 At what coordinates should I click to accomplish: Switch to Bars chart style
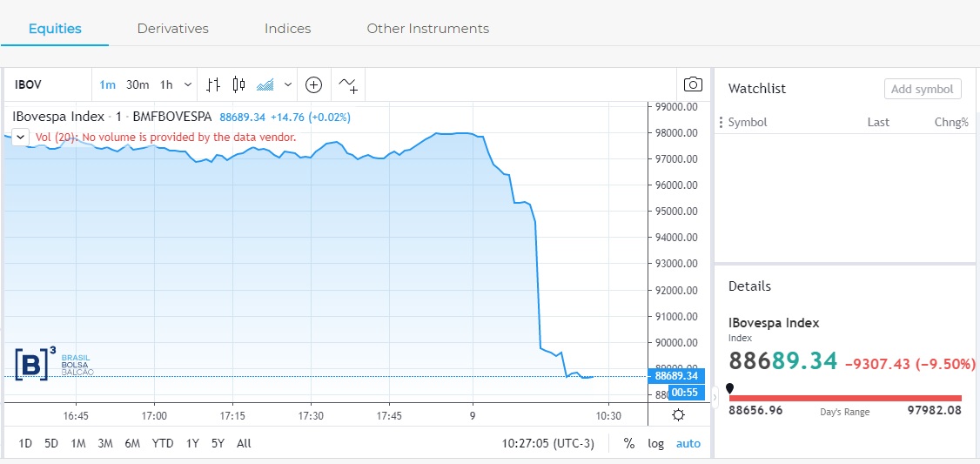(213, 84)
